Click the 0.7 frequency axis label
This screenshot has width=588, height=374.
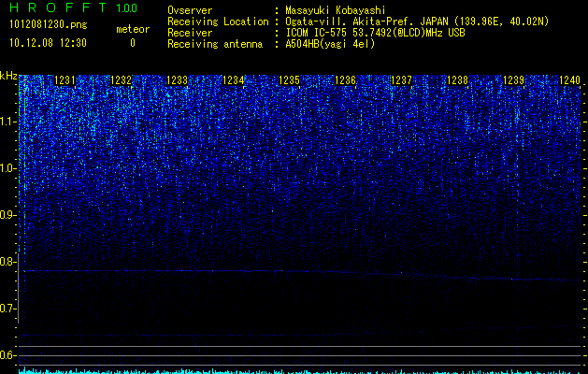(8, 309)
